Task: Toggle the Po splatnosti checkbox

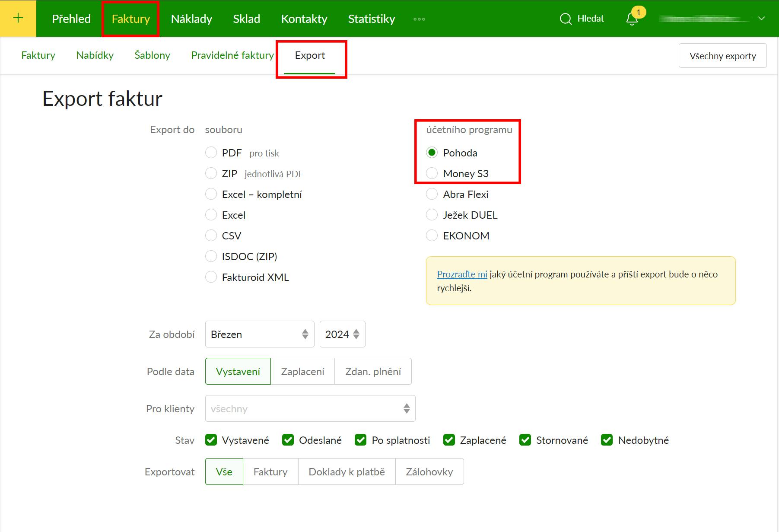Action: point(361,440)
